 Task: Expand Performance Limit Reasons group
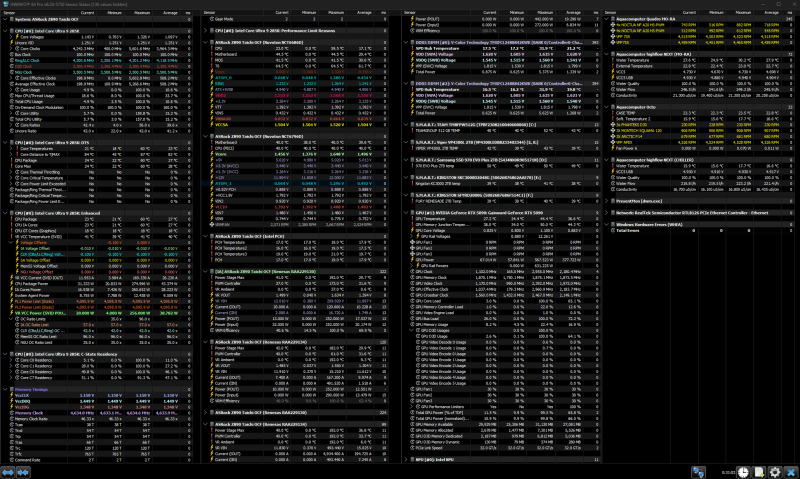206,31
